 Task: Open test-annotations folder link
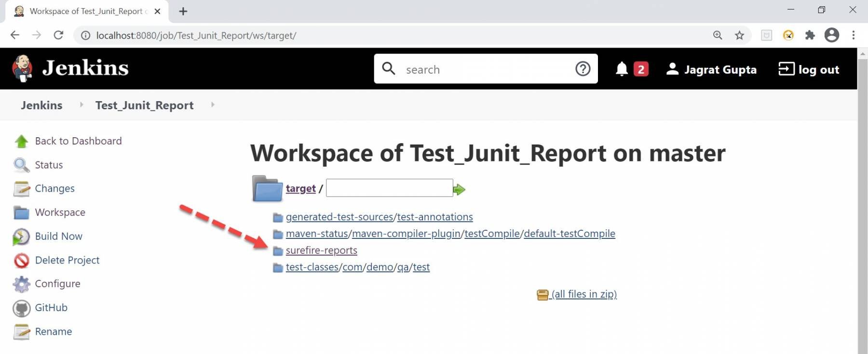(435, 217)
